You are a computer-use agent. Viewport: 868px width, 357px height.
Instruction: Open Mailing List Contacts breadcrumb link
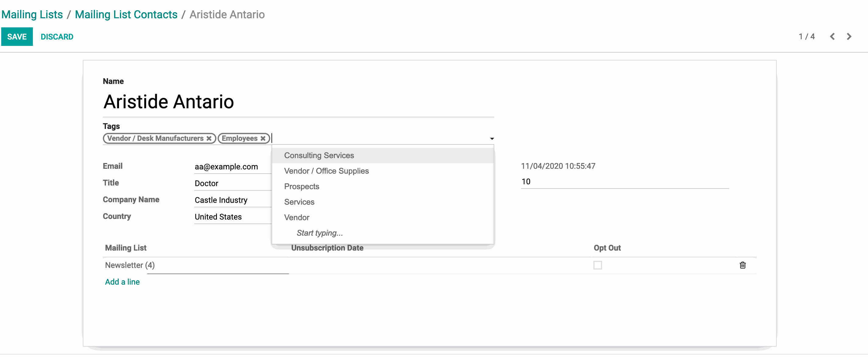tap(126, 15)
